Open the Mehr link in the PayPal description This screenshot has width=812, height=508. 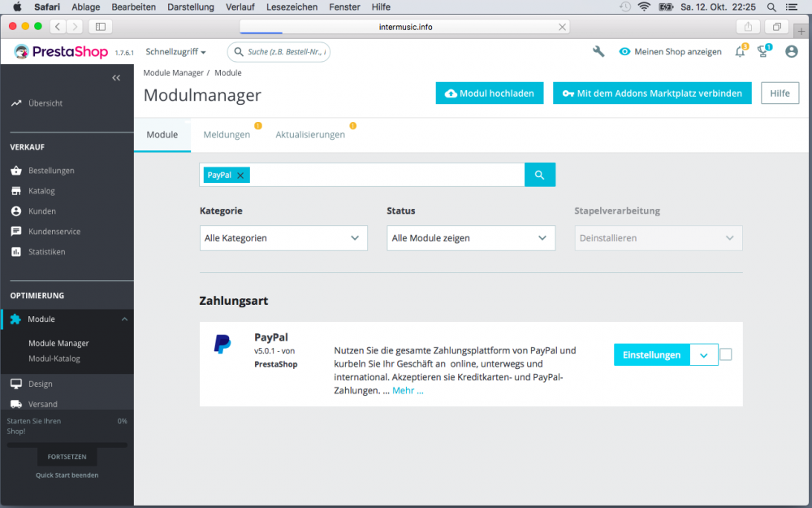405,390
